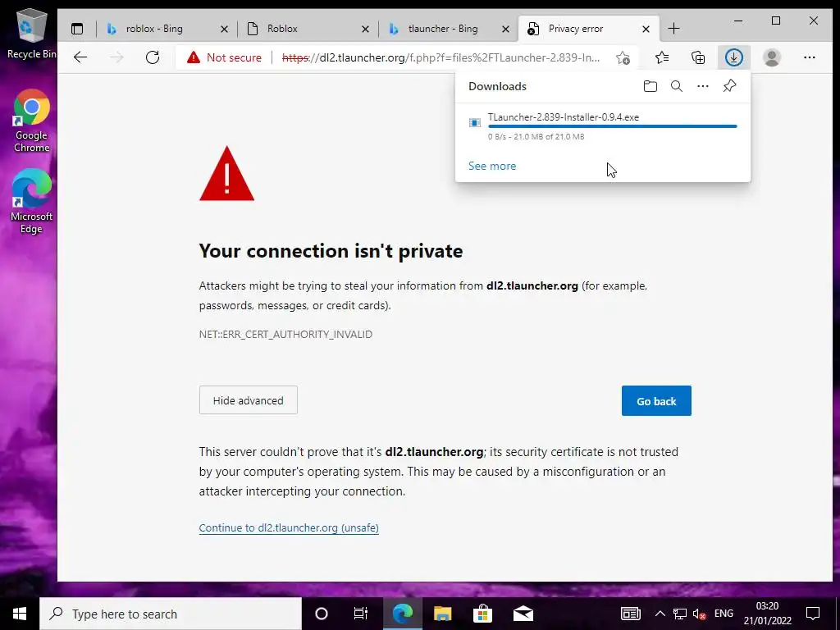Viewport: 840px width, 630px height.
Task: Click the download progress bar
Action: click(612, 126)
